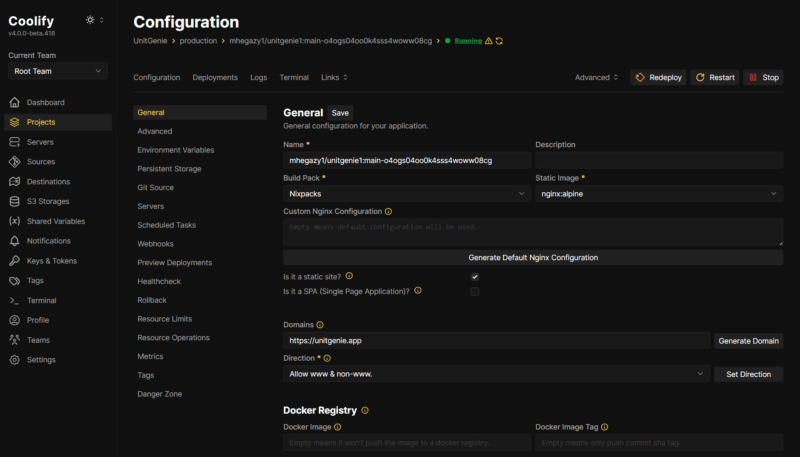
Task: Click the Tags icon in sidebar
Action: [14, 281]
